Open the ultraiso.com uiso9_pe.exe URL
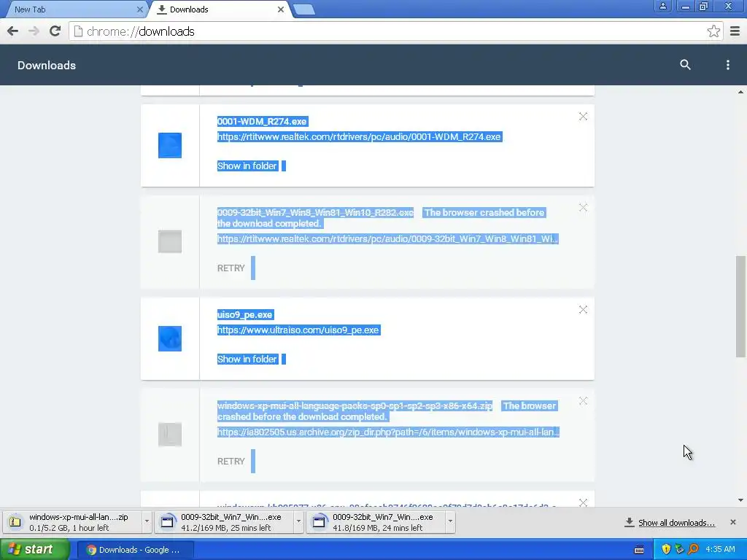This screenshot has width=747, height=560. 298,330
